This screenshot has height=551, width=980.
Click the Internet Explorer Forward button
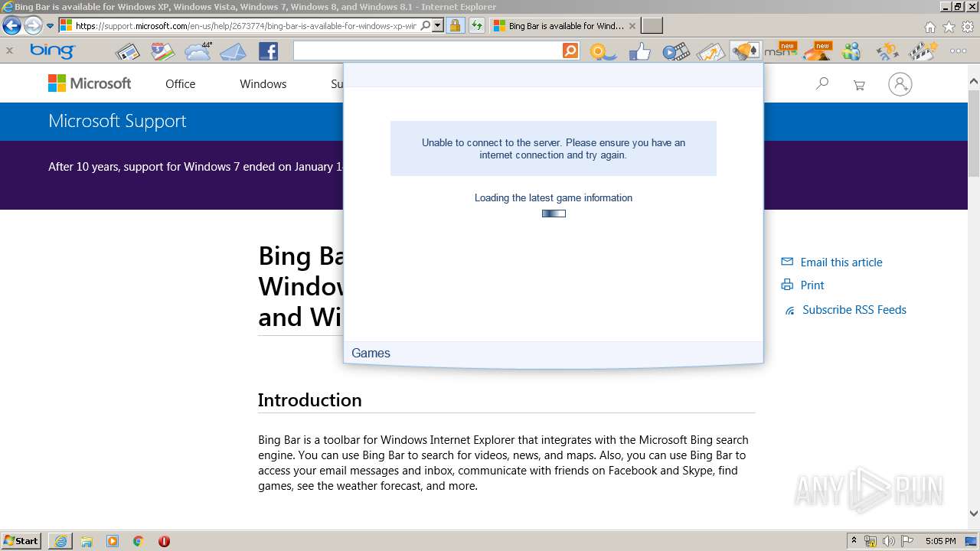[x=33, y=26]
